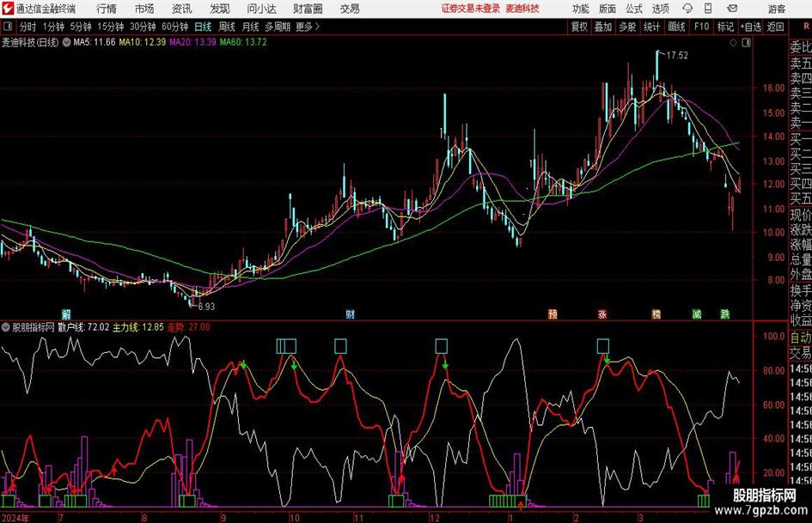Toggle the panel layout icon left of 分时
Viewport: 812px width, 523px height.
click(7, 27)
